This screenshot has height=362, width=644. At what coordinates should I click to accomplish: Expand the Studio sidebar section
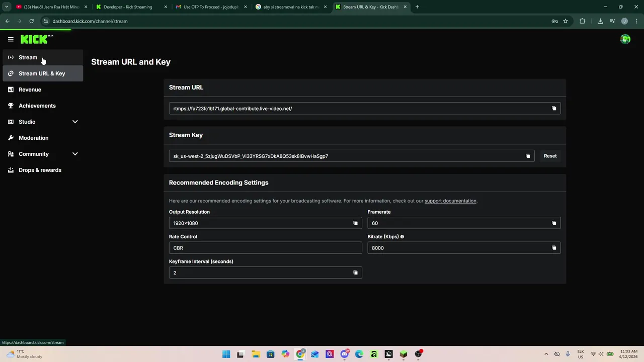pyautogui.click(x=75, y=122)
